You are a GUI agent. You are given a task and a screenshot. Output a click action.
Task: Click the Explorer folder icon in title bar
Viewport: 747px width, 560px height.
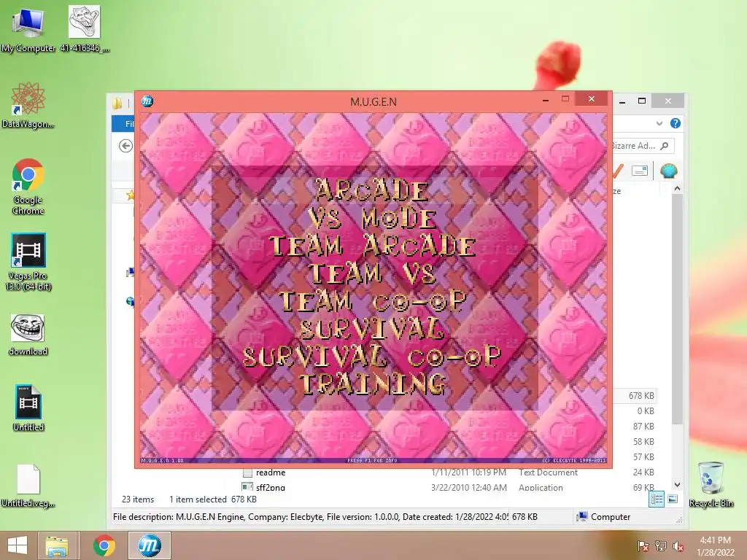tap(117, 103)
